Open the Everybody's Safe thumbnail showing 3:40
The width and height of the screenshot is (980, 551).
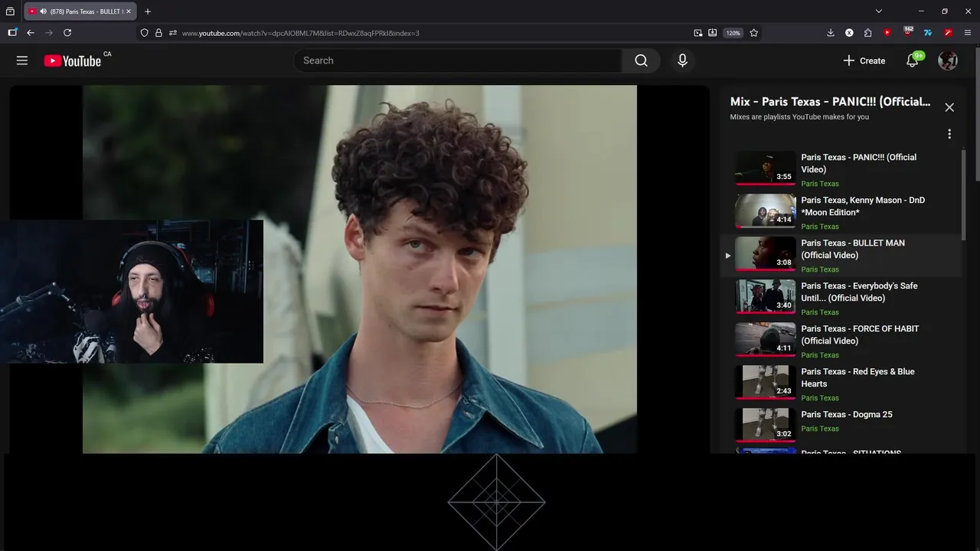766,296
